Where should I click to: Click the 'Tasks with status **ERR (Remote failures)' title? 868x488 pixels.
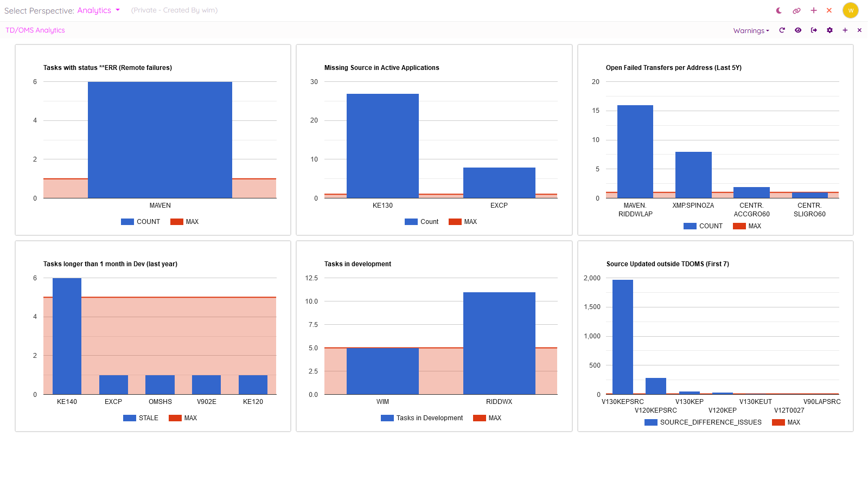(107, 68)
